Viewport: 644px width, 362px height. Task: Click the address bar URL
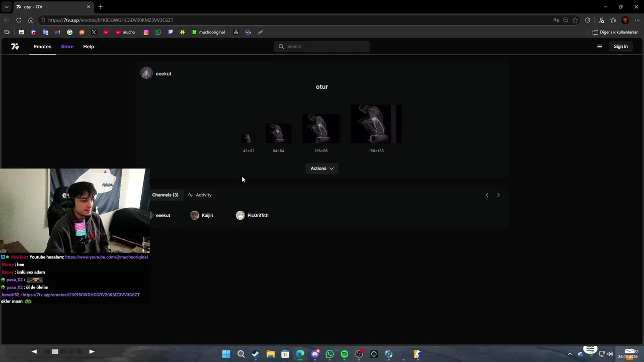click(111, 20)
